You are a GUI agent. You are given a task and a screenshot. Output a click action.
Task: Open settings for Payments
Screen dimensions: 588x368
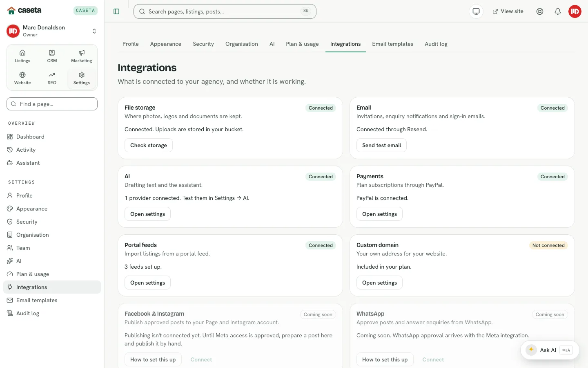(379, 214)
